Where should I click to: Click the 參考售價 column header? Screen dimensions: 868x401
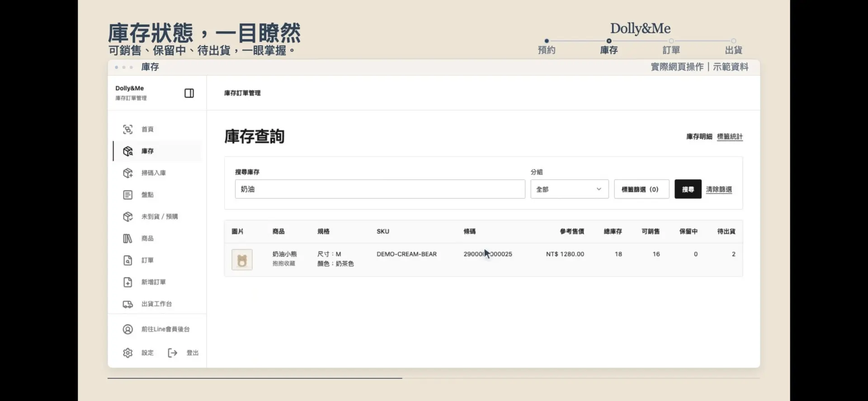point(572,231)
